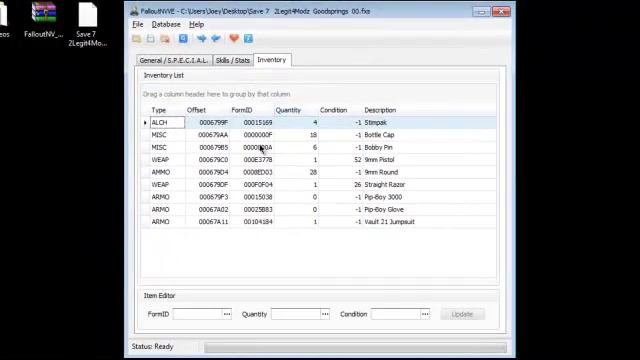640x360 pixels.
Task: Click FormID cell 00015169
Action: click(252, 122)
